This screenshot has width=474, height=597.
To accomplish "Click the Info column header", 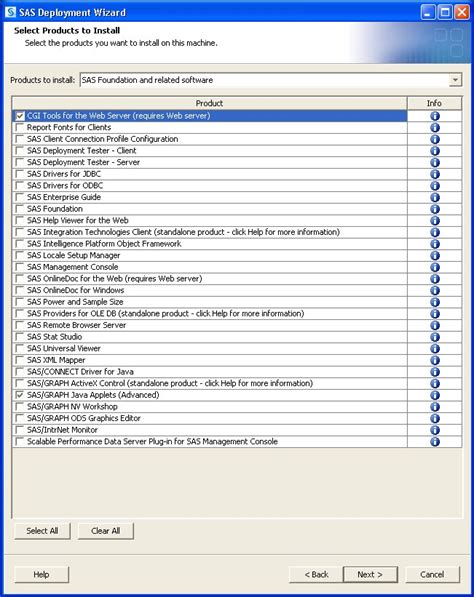I will 434,103.
